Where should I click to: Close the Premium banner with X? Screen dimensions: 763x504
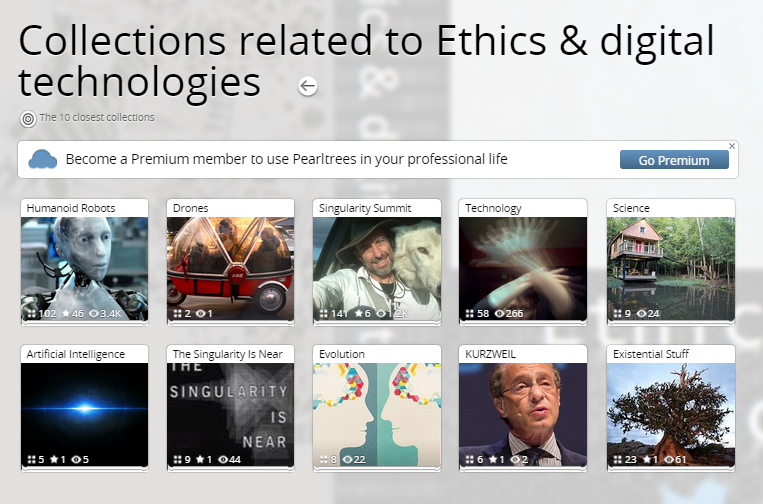[x=732, y=146]
